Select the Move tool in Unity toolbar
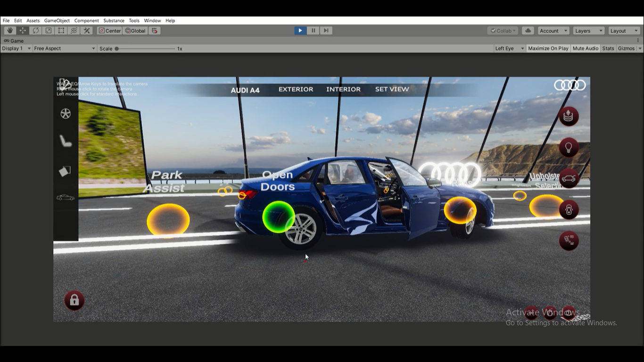The image size is (644, 362). 23,31
